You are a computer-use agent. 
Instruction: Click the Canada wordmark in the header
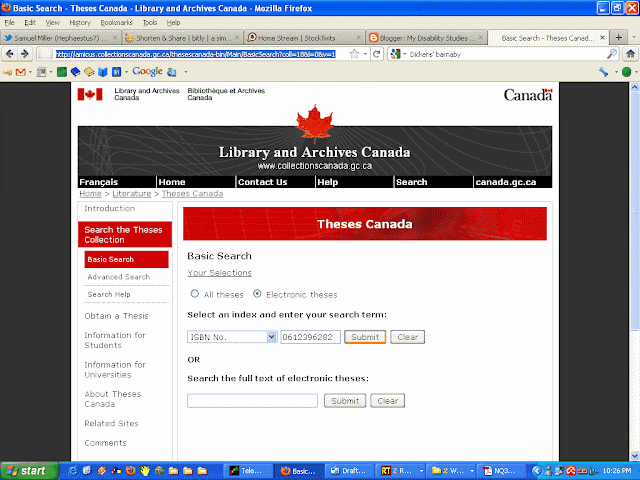coord(528,95)
